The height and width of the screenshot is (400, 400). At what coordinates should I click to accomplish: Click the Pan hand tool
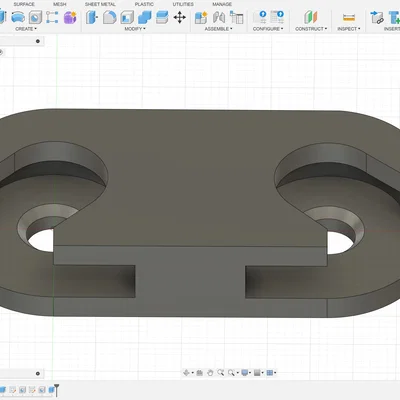coord(210,373)
